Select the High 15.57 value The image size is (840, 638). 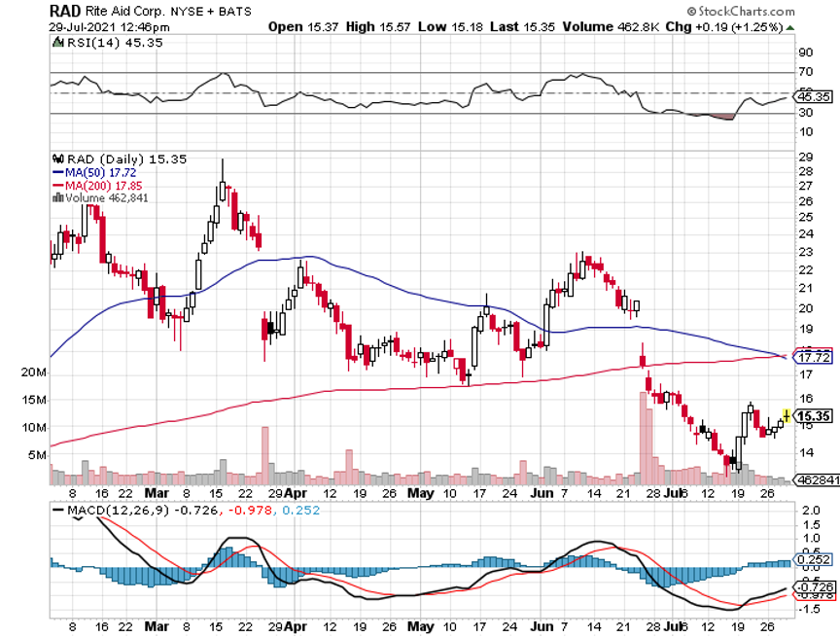point(378,27)
